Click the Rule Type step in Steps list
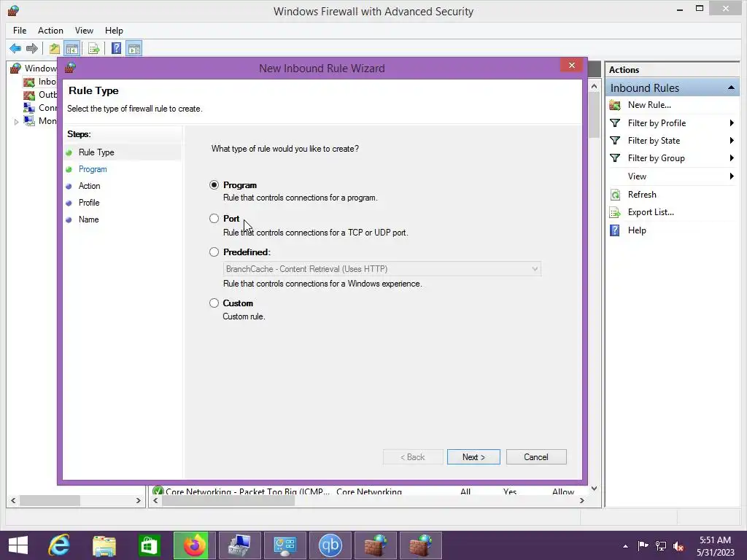The height and width of the screenshot is (560, 747). [x=96, y=152]
